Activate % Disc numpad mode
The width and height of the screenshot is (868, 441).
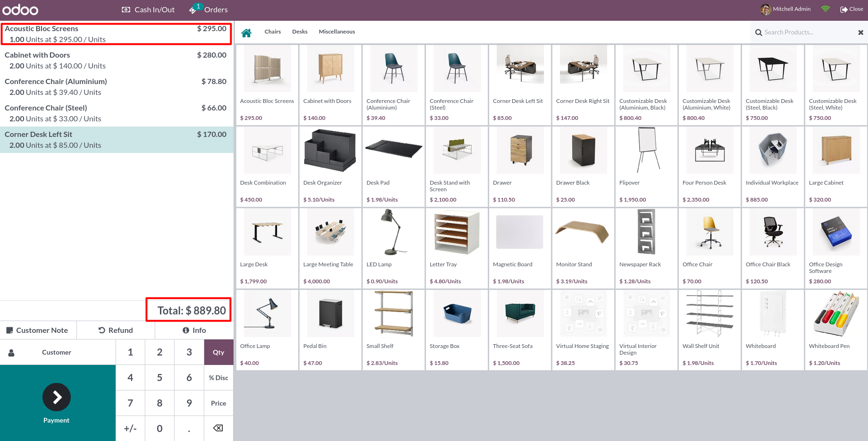coord(218,378)
